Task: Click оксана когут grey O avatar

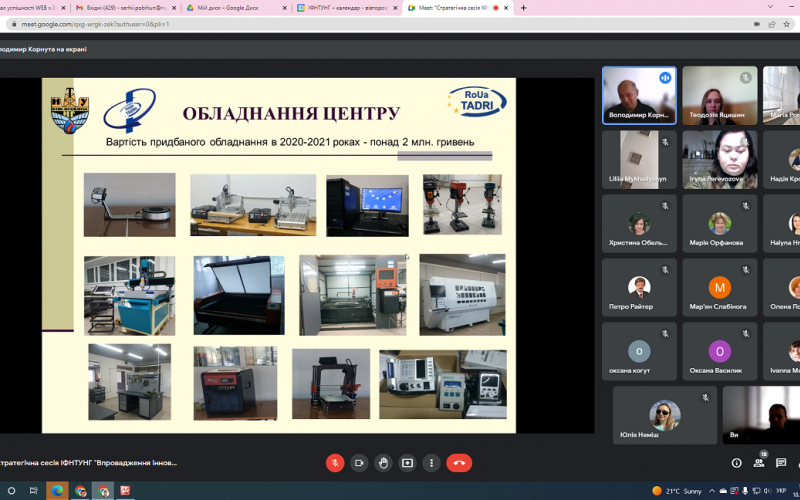Action: click(x=639, y=351)
